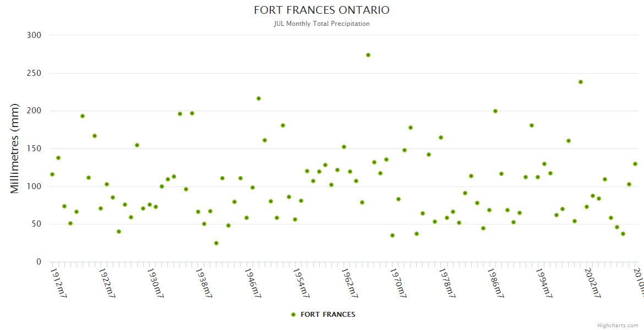The width and height of the screenshot is (644, 330).
Task: Open the Highcharts.com credits link
Action: point(618,325)
